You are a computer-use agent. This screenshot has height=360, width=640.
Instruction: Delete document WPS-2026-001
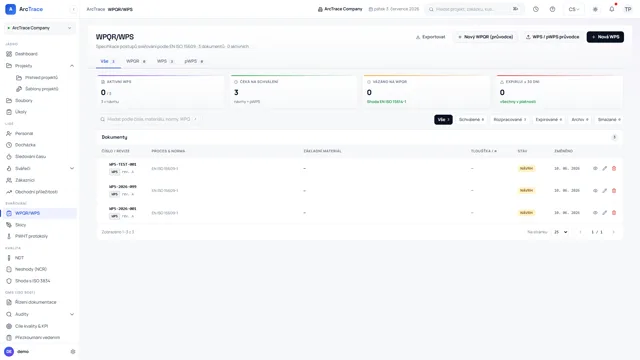614,213
